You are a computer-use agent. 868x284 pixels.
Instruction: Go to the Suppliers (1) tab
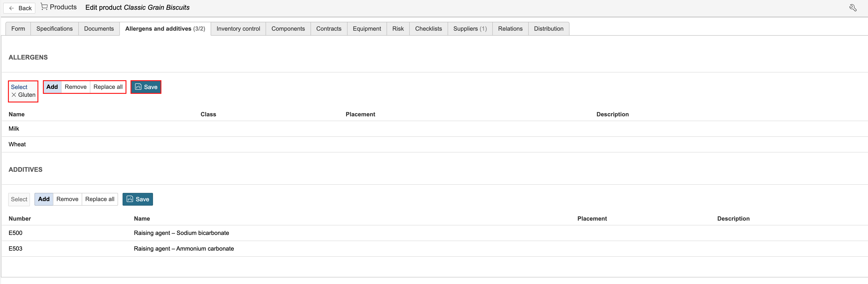tap(470, 29)
